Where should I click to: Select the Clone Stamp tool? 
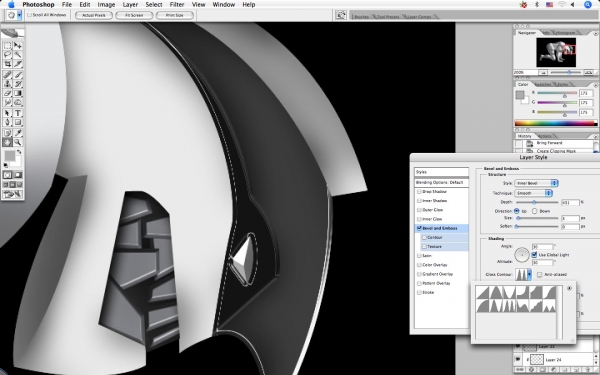click(x=7, y=84)
